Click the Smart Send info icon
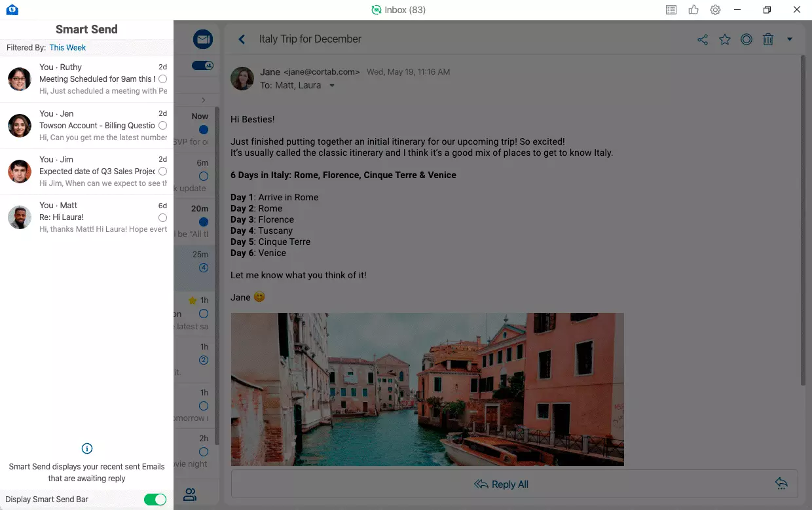Viewport: 812px width, 510px height. click(x=86, y=448)
